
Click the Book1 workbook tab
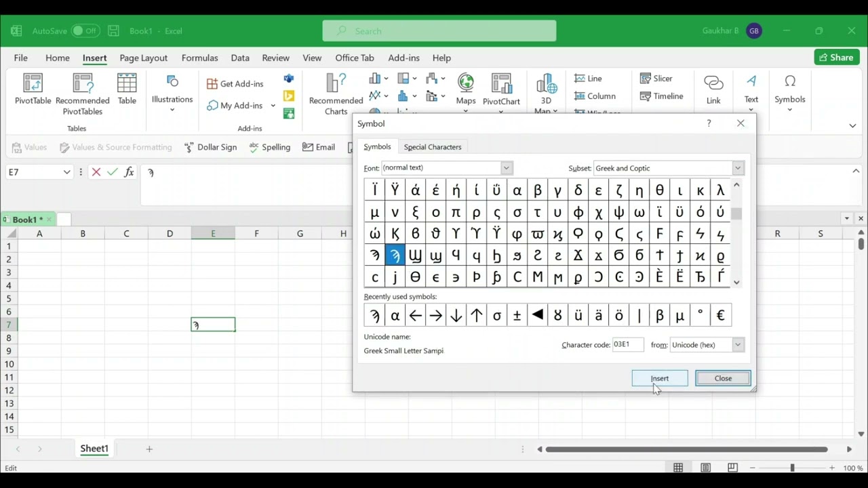(x=27, y=220)
